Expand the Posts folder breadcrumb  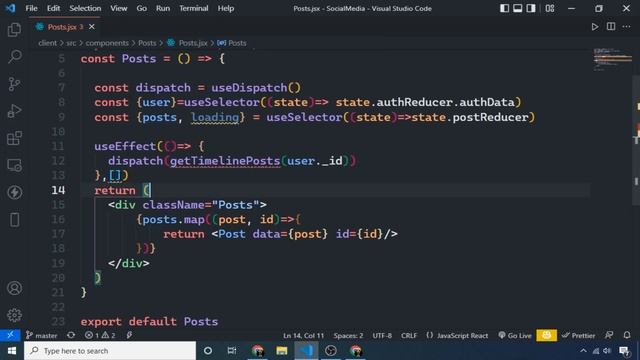pyautogui.click(x=147, y=43)
